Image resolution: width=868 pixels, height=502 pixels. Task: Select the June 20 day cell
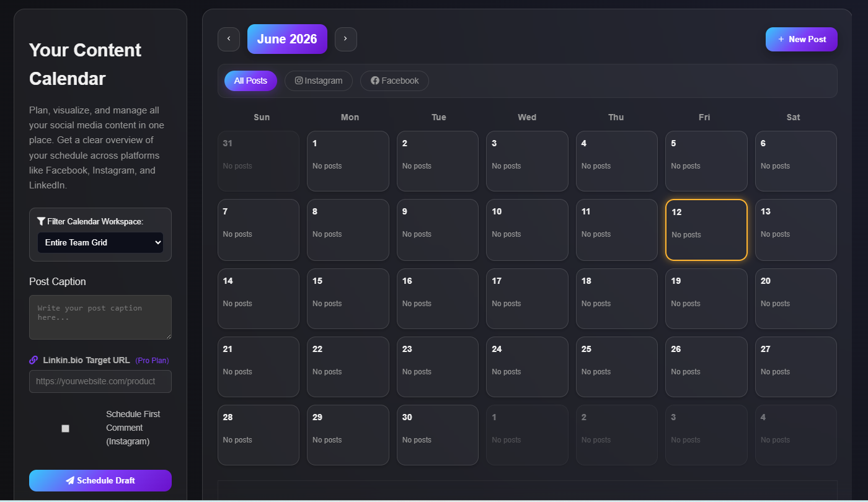click(x=796, y=299)
